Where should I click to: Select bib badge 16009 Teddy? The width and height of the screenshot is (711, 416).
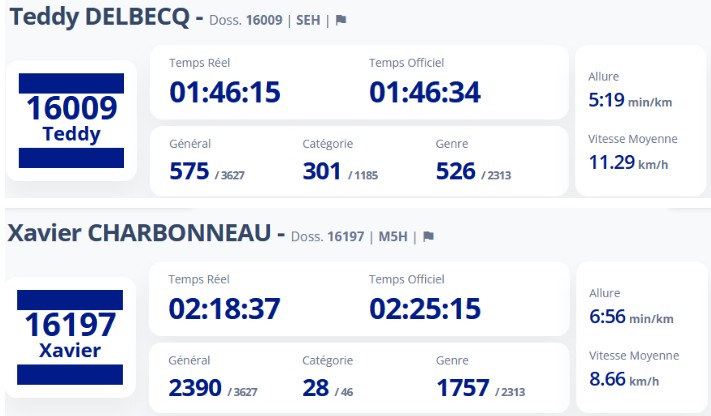tap(71, 120)
